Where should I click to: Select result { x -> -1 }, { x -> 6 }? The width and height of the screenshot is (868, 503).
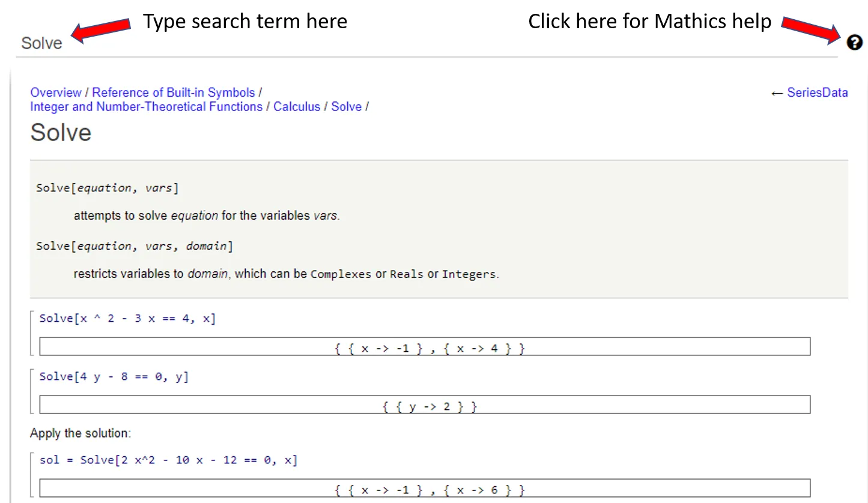point(425,489)
